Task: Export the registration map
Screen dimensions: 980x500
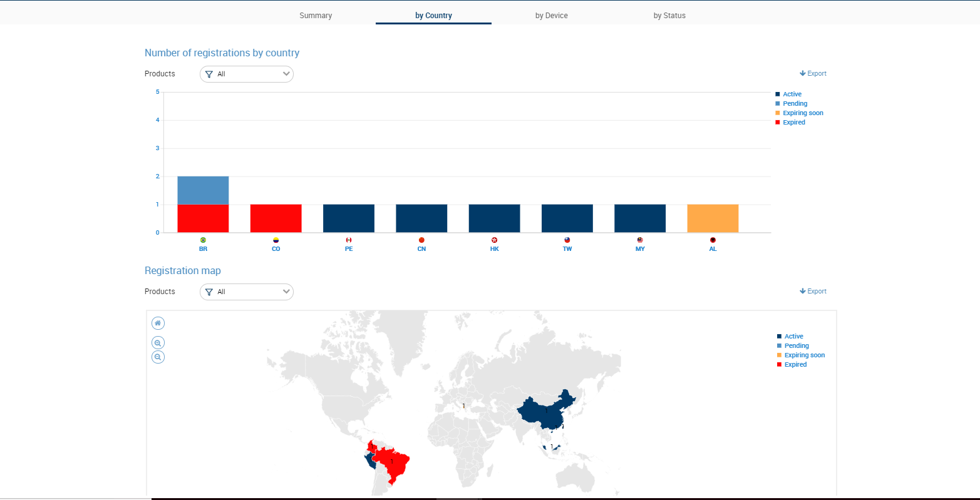Action: click(x=813, y=291)
